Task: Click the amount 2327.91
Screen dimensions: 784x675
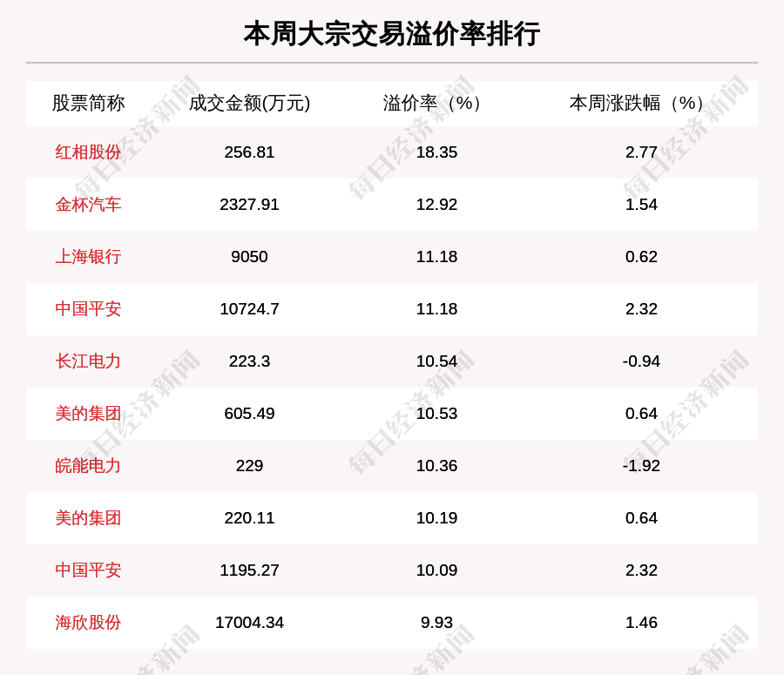Action: [249, 205]
